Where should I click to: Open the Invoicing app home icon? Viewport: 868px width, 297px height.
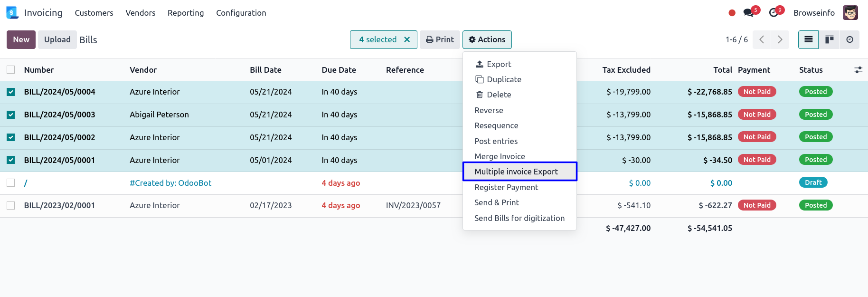(12, 13)
